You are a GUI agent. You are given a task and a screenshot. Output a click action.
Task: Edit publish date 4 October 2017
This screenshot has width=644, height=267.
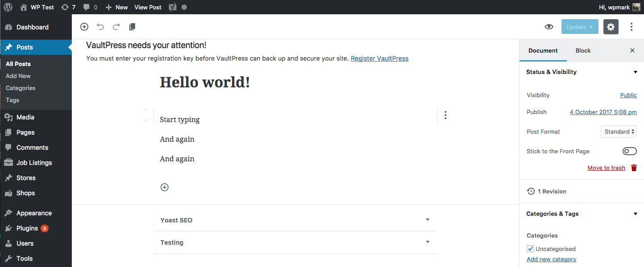coord(603,112)
